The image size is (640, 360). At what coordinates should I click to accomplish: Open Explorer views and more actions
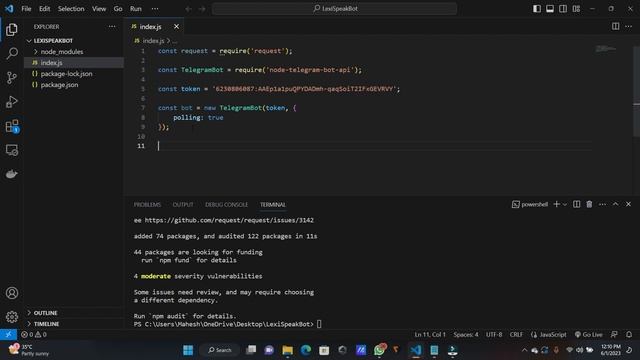pos(112,27)
